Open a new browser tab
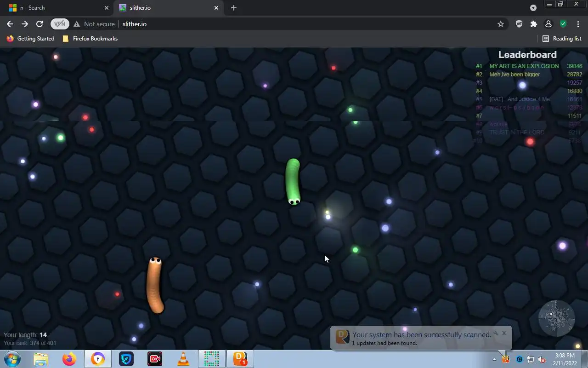 click(234, 8)
